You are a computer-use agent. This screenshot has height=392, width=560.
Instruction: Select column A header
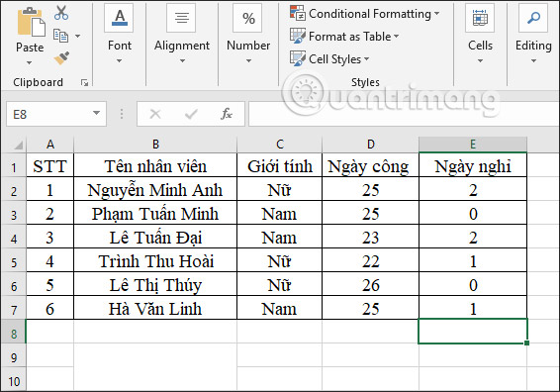[50, 145]
